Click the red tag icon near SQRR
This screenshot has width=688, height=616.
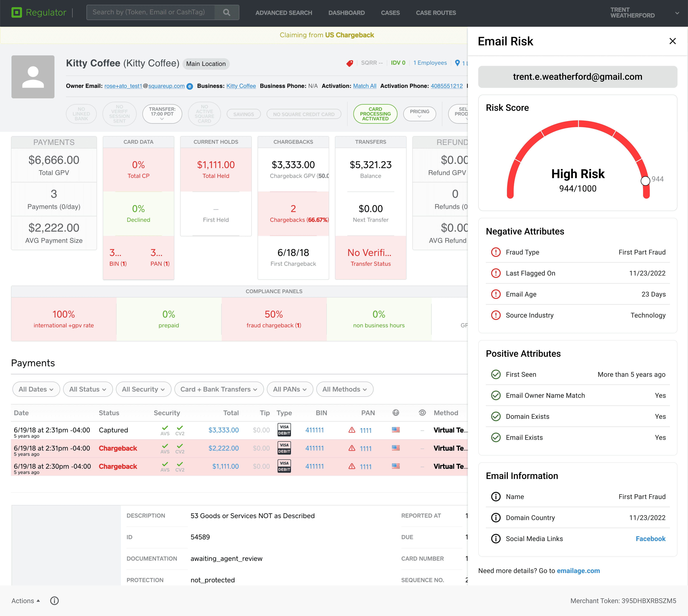tap(350, 63)
